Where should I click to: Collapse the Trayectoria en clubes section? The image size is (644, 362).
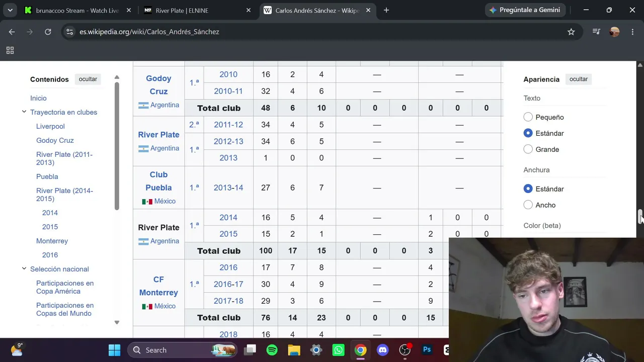coord(24,112)
